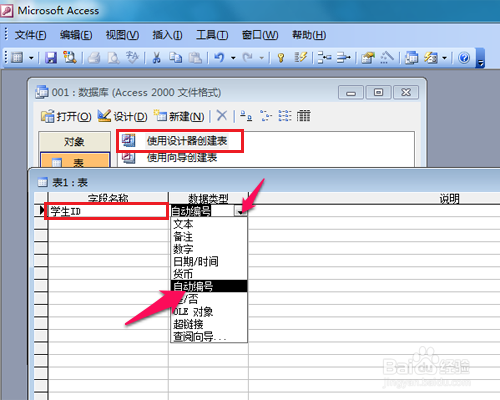Choose 文本 from the data type list
500x400 pixels.
pyautogui.click(x=209, y=224)
